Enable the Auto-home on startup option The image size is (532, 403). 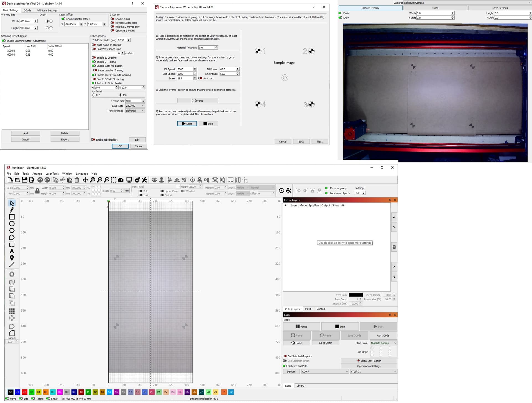pyautogui.click(x=94, y=45)
